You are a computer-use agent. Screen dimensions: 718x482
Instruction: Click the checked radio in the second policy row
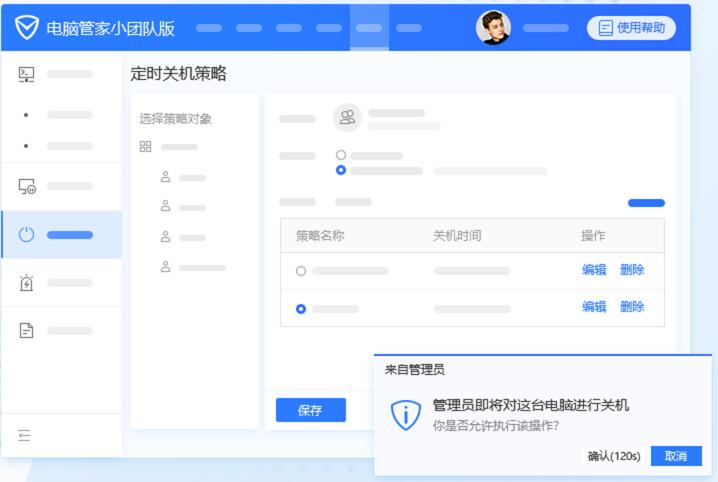point(301,309)
